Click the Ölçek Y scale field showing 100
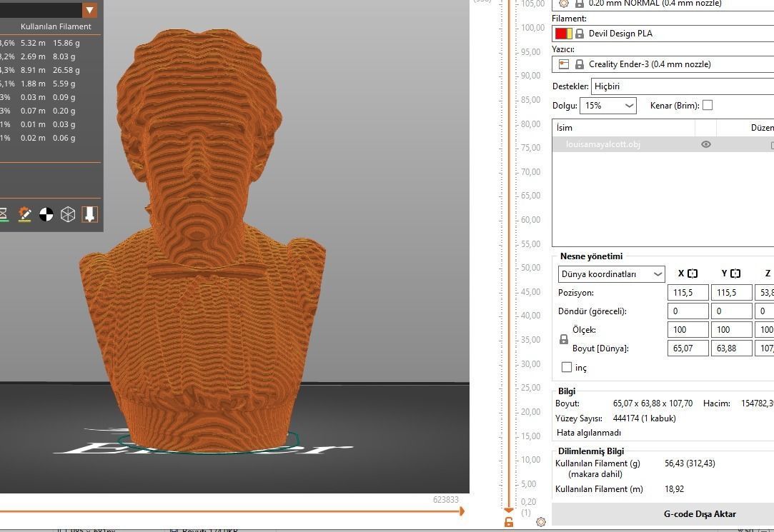This screenshot has height=532, width=774. click(731, 329)
